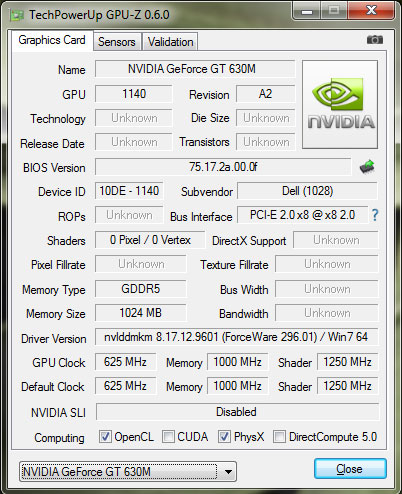The image size is (402, 494).
Task: Click the BIOS Version field 75.17.2a.00.0f
Action: click(x=223, y=167)
